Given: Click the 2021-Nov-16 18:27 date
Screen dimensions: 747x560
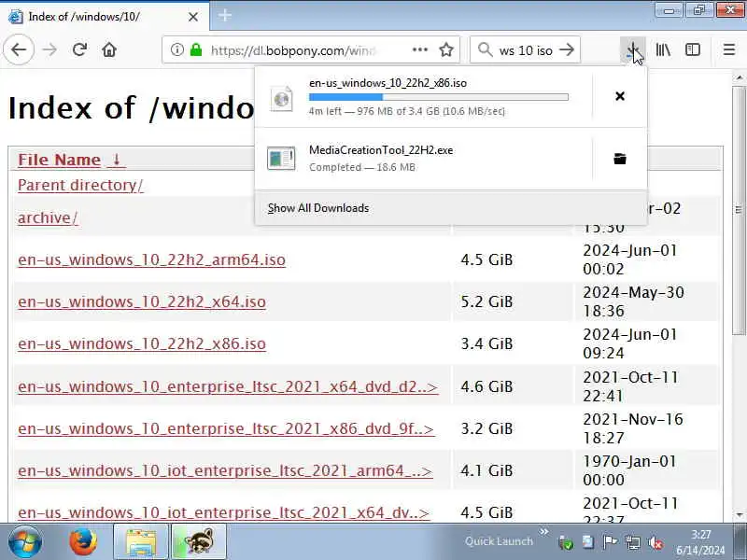Looking at the screenshot, I should (633, 428).
